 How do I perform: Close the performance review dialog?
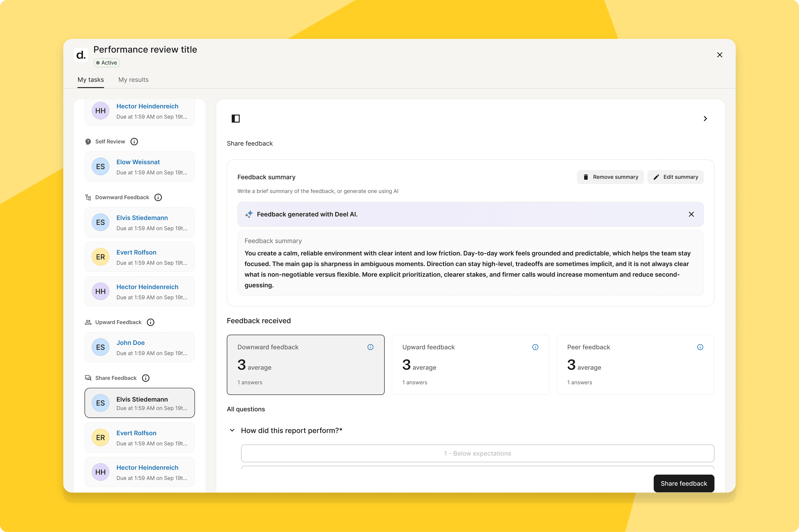pyautogui.click(x=719, y=55)
